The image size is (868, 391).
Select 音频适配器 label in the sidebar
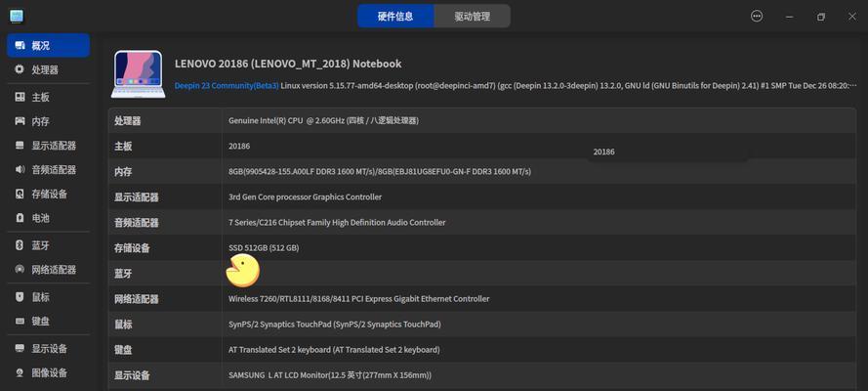coord(54,169)
